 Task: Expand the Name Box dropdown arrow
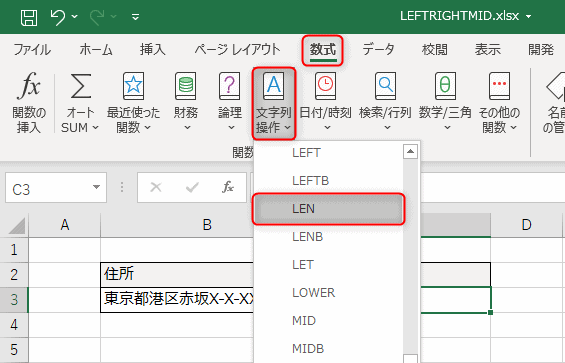(x=96, y=187)
